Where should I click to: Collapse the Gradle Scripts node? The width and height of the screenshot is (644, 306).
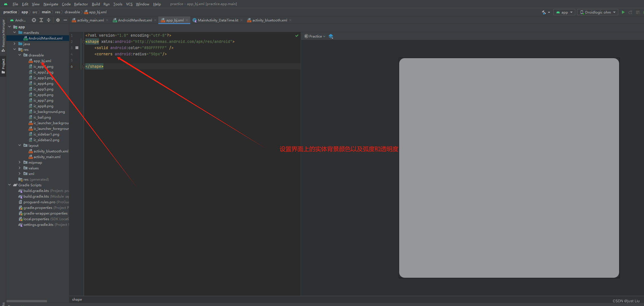[10, 185]
